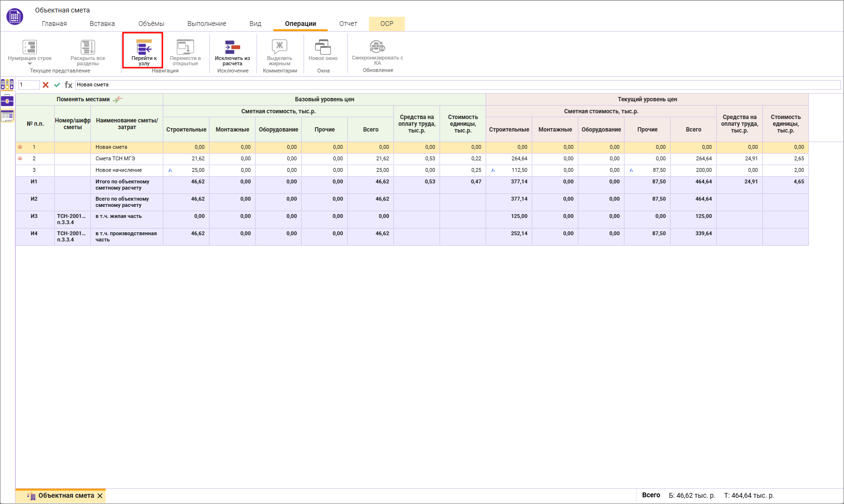
Task: Click the formula bar text field
Action: click(456, 85)
